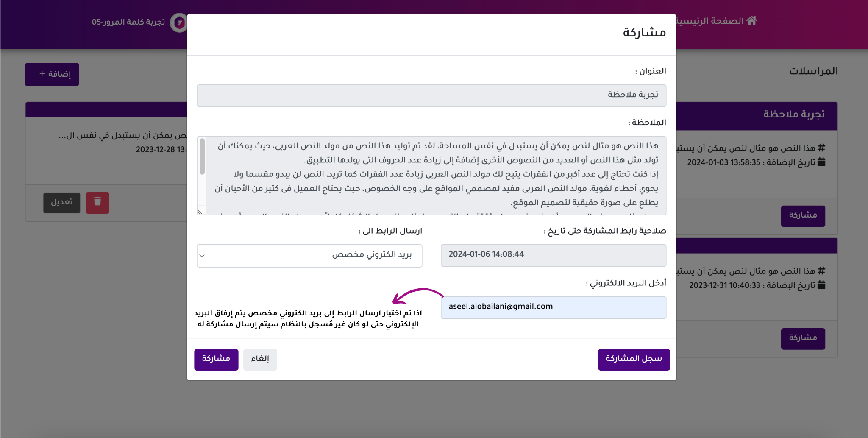This screenshot has width=868, height=438.
Task: Click the إضافة + button
Action: [52, 74]
